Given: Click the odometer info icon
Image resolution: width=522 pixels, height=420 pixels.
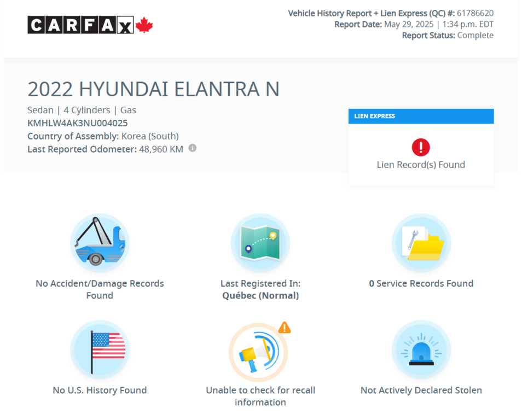Looking at the screenshot, I should [193, 148].
